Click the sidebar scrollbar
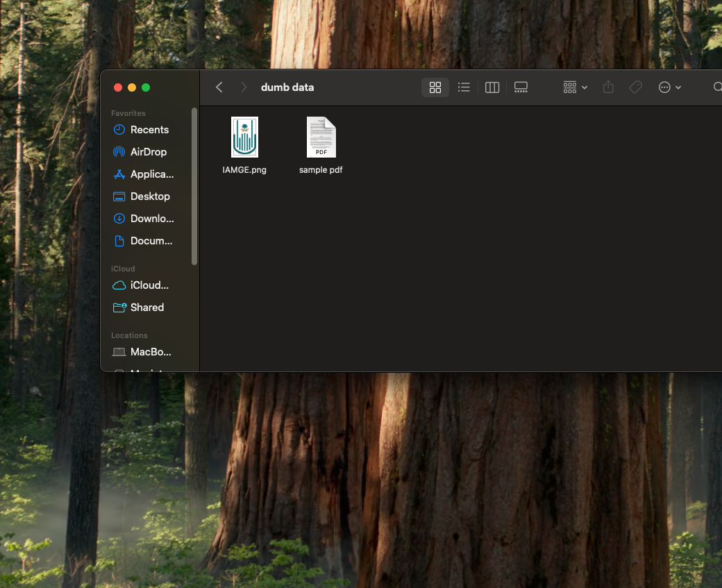 pos(194,187)
